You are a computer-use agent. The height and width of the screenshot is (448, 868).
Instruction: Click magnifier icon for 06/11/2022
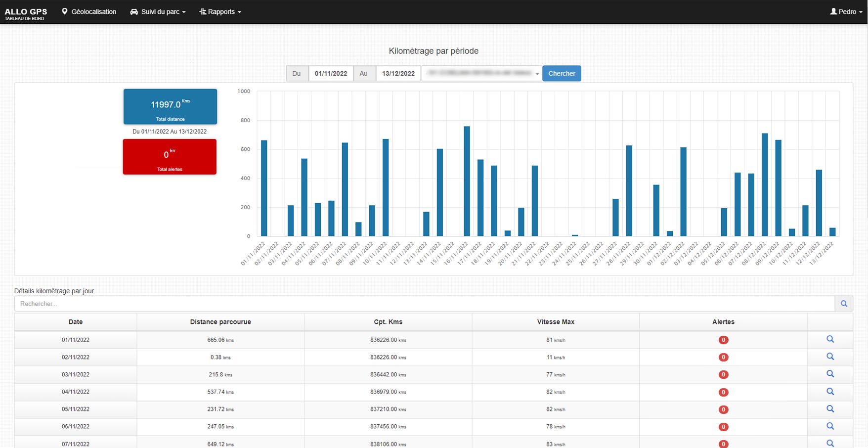830,426
